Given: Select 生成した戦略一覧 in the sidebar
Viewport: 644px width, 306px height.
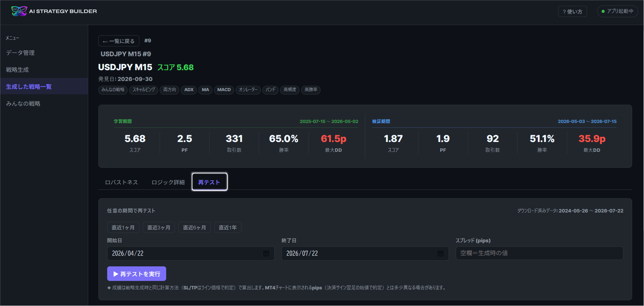Looking at the screenshot, I should pos(44,87).
